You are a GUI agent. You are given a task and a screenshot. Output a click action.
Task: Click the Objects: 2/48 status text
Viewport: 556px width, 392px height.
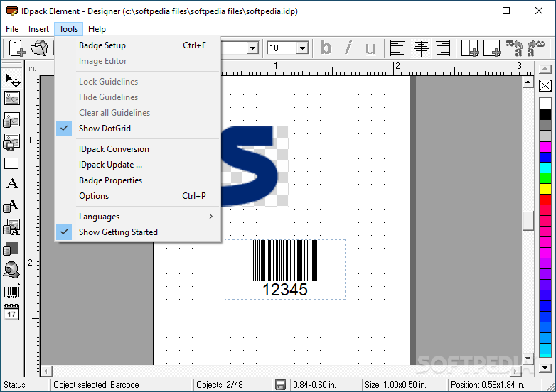point(220,385)
